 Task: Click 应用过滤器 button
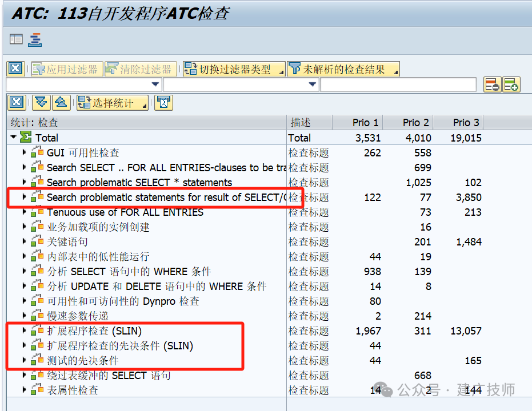point(67,69)
